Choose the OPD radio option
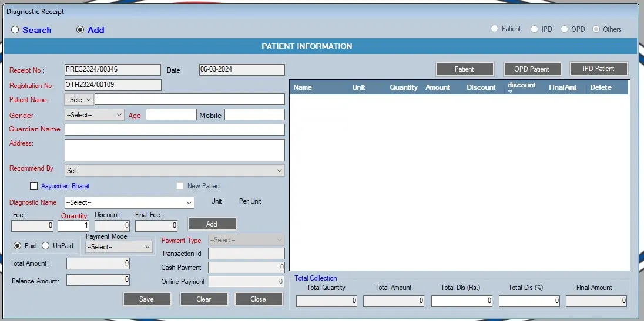644x321 pixels. 564,29
